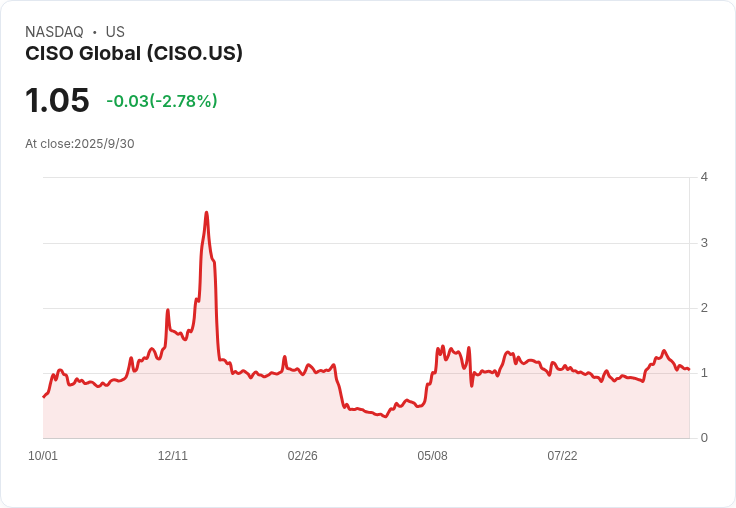Click the rightmost end of the price line
Image resolution: width=736 pixels, height=508 pixels.
pos(689,370)
